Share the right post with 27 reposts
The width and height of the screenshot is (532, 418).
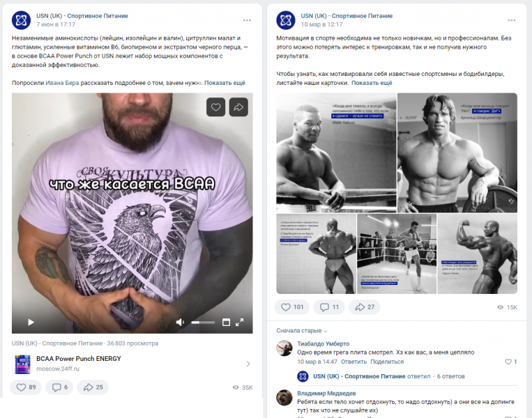pyautogui.click(x=365, y=307)
